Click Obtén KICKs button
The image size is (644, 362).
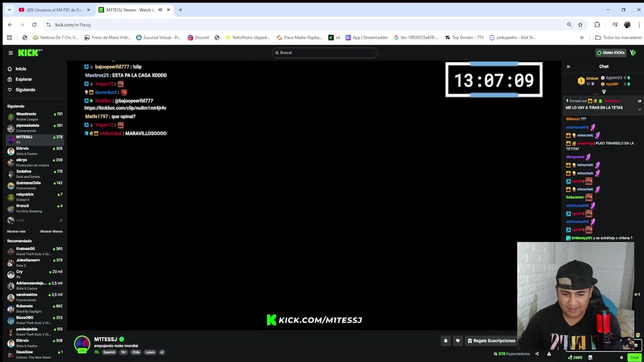pos(611,53)
